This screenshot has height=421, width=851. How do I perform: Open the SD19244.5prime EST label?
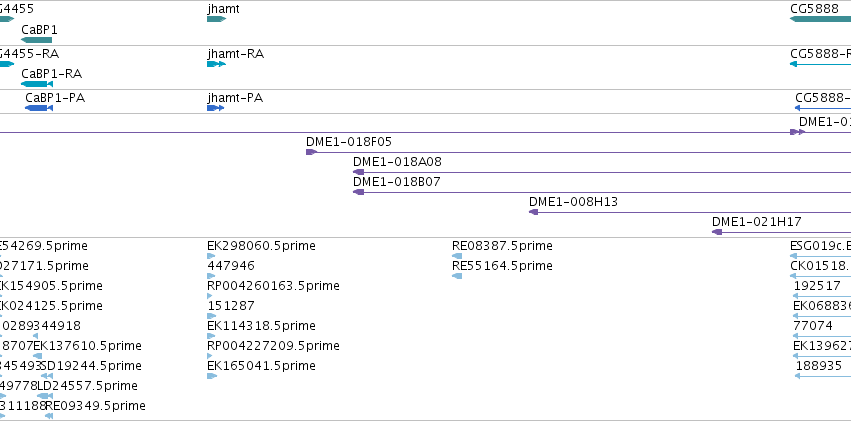[x=91, y=366]
